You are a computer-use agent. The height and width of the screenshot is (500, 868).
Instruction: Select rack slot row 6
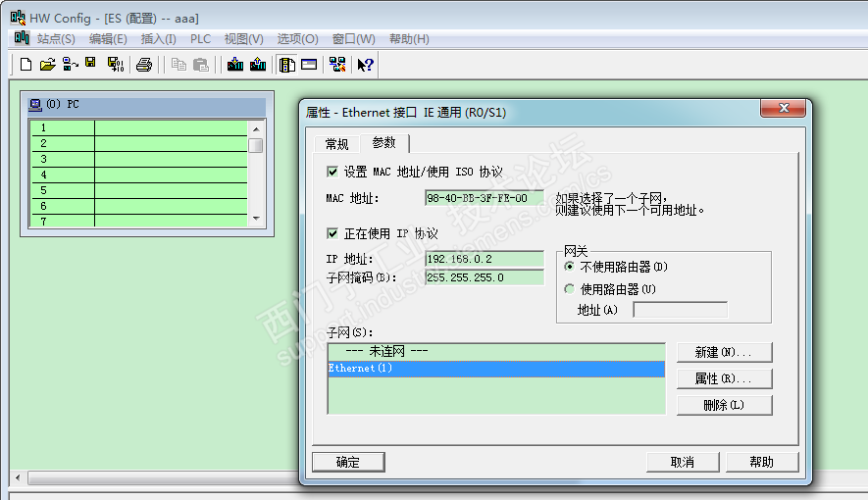click(139, 206)
